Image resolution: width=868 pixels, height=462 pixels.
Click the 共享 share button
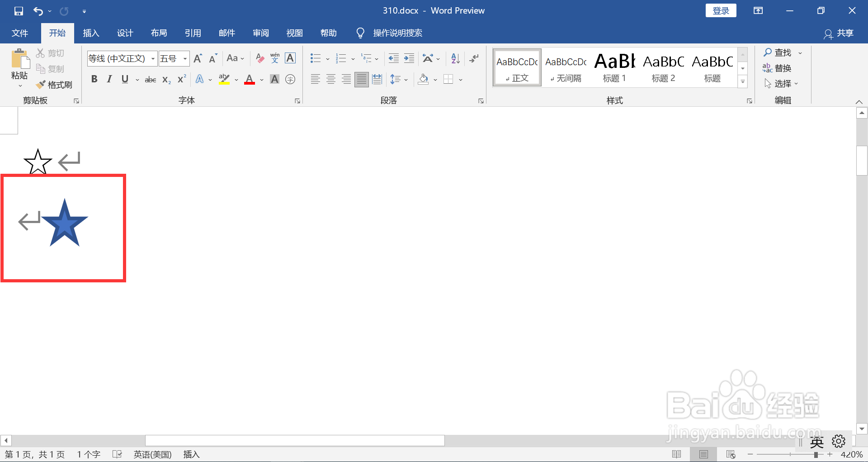(x=839, y=33)
